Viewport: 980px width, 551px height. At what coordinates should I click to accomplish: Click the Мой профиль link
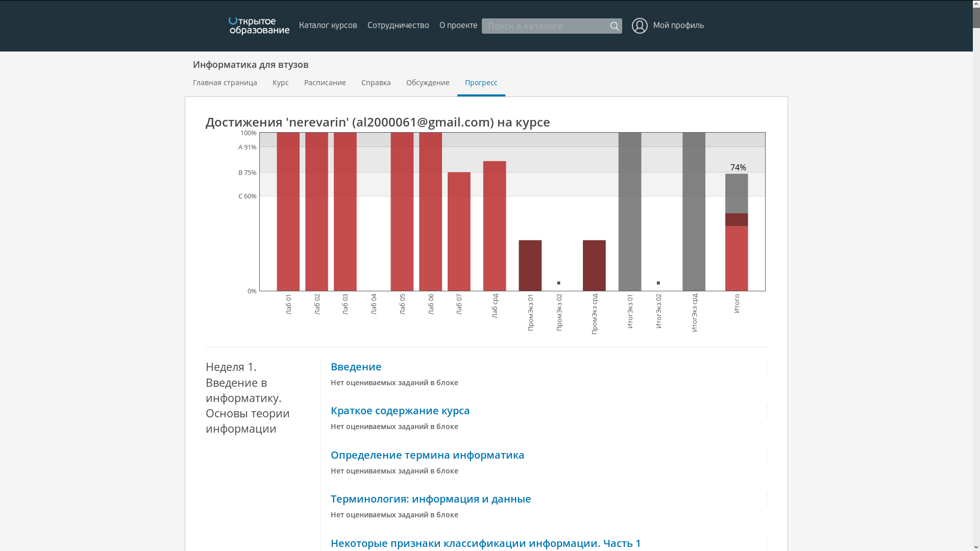pos(678,26)
